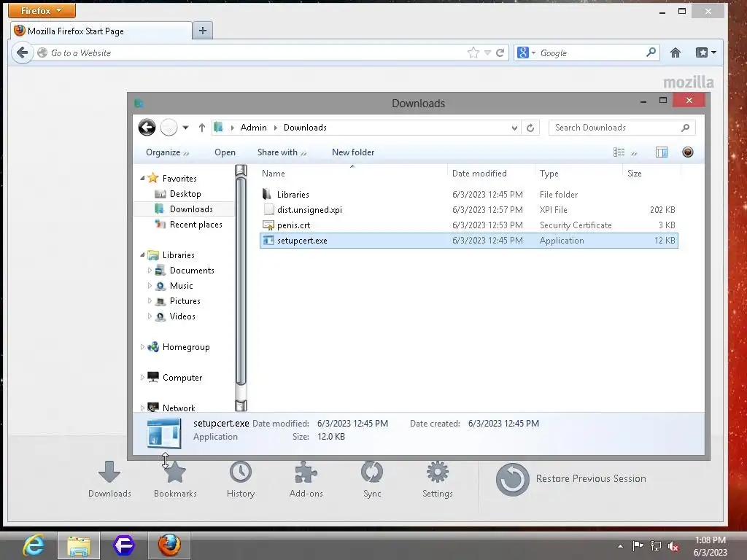This screenshot has width=747, height=560.
Task: Select setupcert.exe file
Action: click(x=469, y=241)
